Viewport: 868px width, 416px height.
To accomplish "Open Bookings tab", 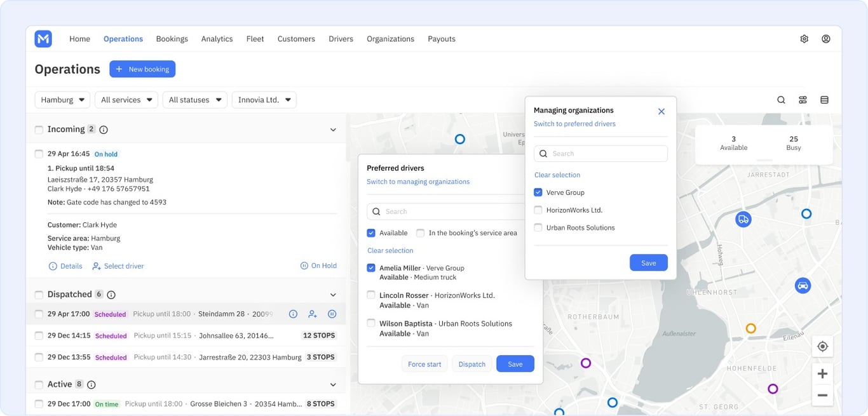I will pyautogui.click(x=172, y=39).
